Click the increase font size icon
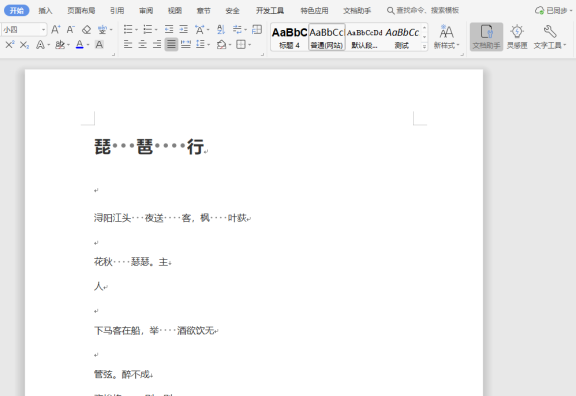Viewport: 576px width, 396px height. click(55, 29)
